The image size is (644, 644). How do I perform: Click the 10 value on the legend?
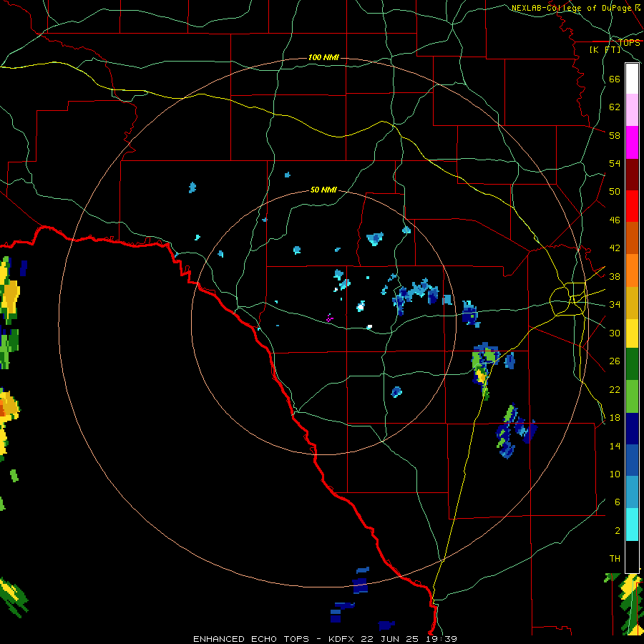615,474
